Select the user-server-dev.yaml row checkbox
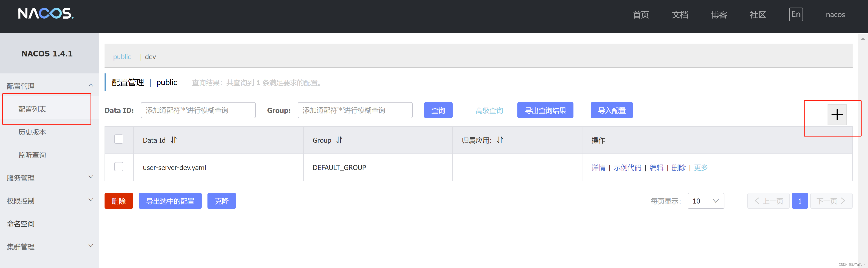This screenshot has height=268, width=868. click(x=119, y=167)
